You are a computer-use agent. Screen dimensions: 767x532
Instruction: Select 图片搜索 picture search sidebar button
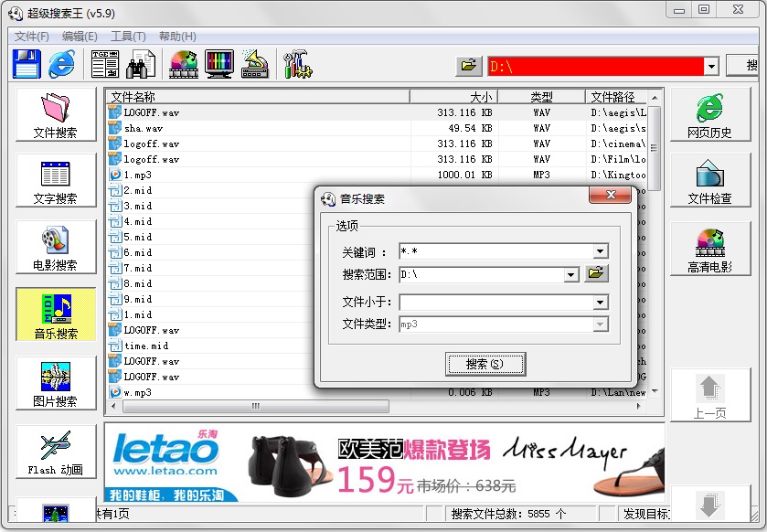pyautogui.click(x=56, y=383)
